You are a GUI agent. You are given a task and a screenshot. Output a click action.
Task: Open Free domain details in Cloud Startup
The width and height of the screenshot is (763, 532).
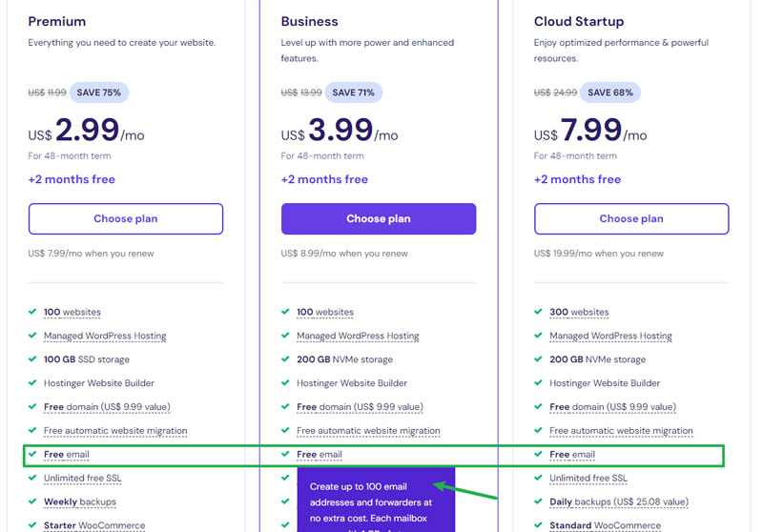pos(613,407)
